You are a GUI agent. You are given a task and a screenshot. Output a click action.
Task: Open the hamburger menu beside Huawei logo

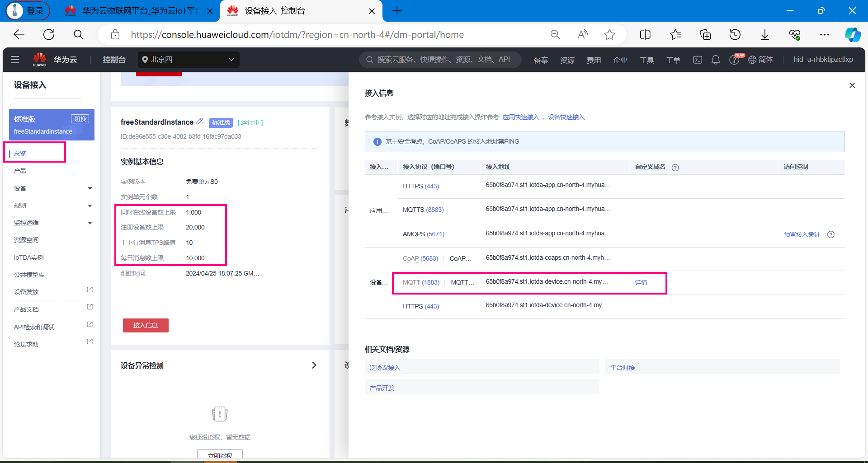point(15,60)
